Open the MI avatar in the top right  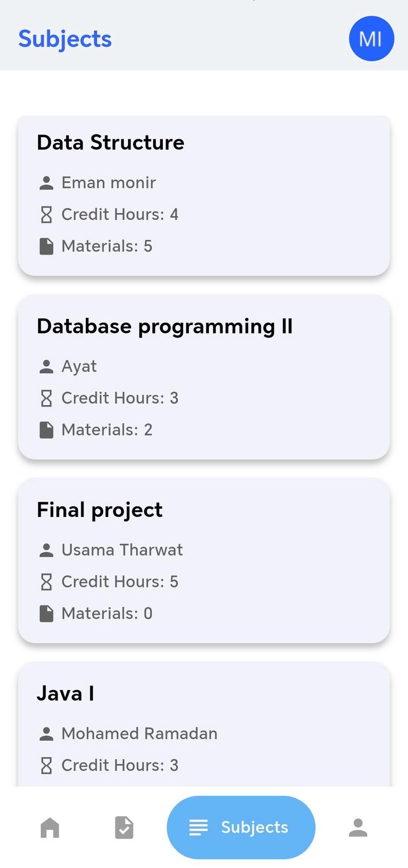pyautogui.click(x=371, y=39)
